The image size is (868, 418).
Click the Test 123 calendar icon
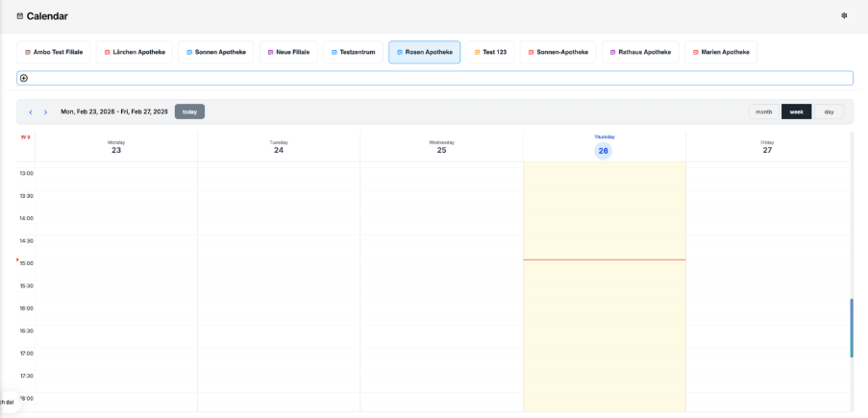point(477,52)
